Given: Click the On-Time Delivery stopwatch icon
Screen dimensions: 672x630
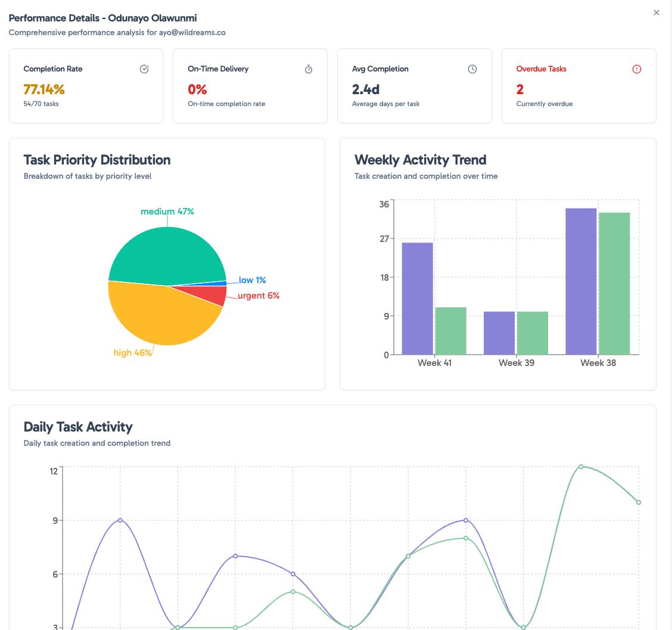Looking at the screenshot, I should tap(309, 69).
